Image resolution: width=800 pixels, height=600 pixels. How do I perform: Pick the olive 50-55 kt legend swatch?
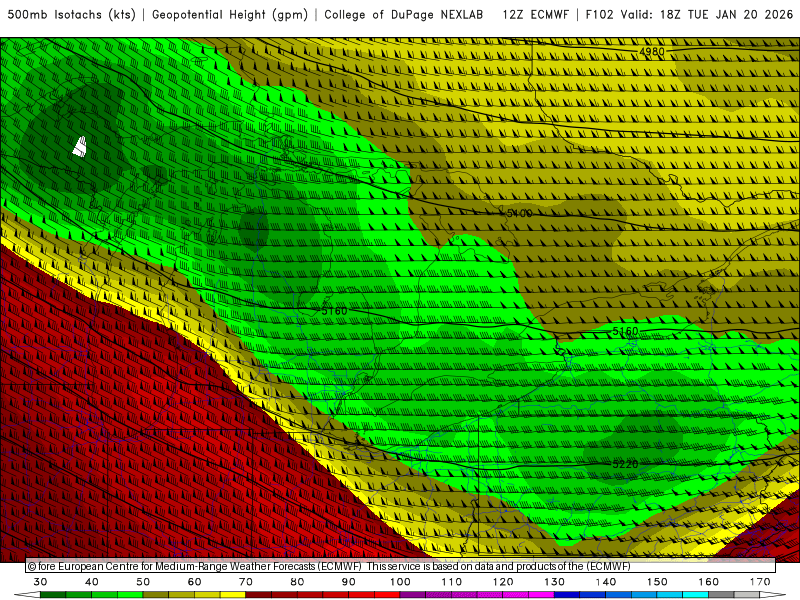point(156,595)
